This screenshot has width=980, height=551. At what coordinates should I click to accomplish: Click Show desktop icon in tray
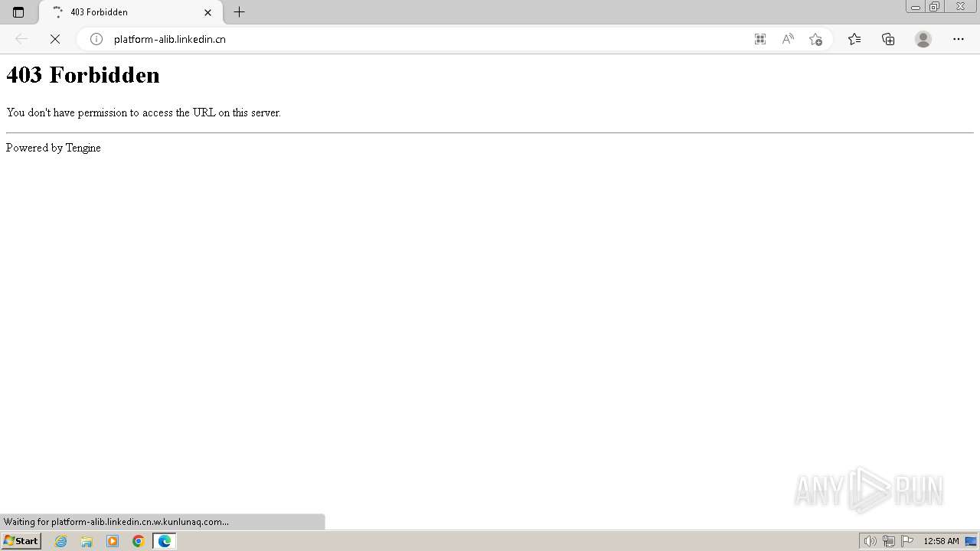pos(971,541)
